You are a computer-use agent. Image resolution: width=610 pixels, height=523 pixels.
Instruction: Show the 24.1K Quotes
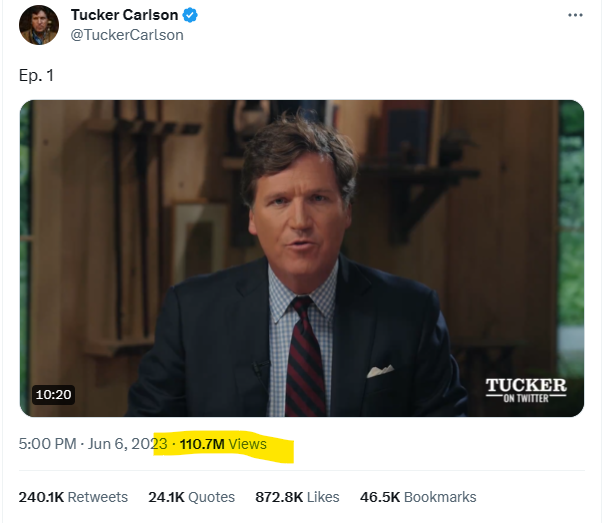[191, 497]
